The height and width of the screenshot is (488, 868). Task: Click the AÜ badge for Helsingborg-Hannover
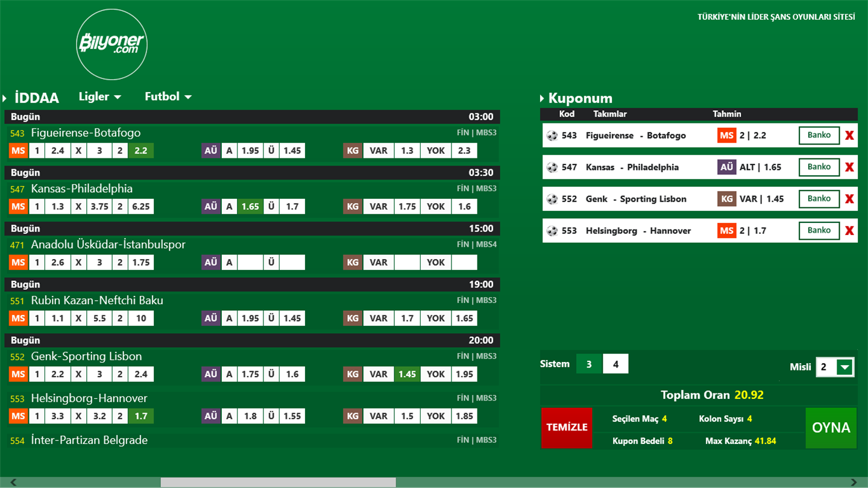tap(210, 416)
